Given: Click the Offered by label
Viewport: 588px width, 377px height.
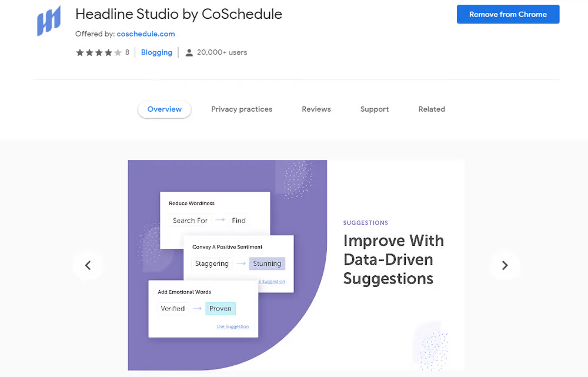Looking at the screenshot, I should 95,34.
